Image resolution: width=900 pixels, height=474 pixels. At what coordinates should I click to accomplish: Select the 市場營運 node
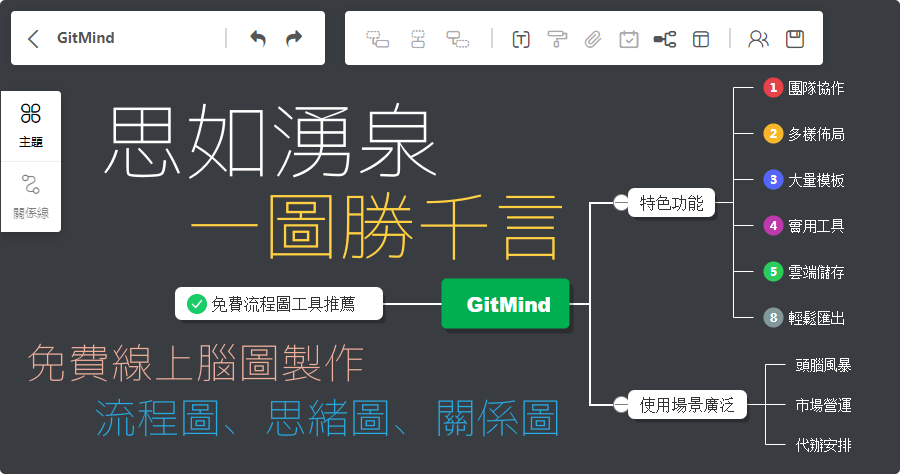click(x=823, y=405)
